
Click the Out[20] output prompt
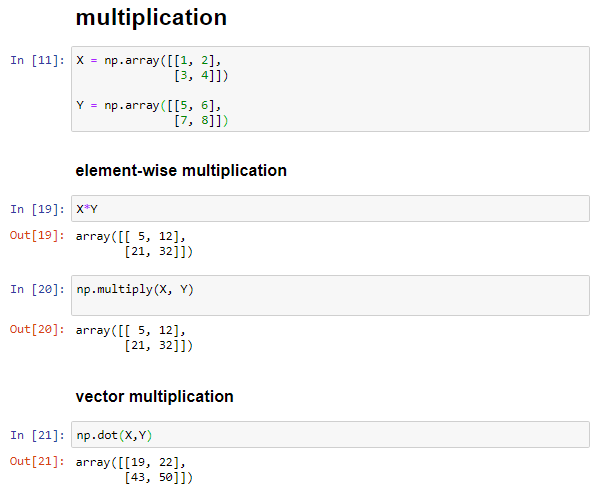[x=38, y=329]
